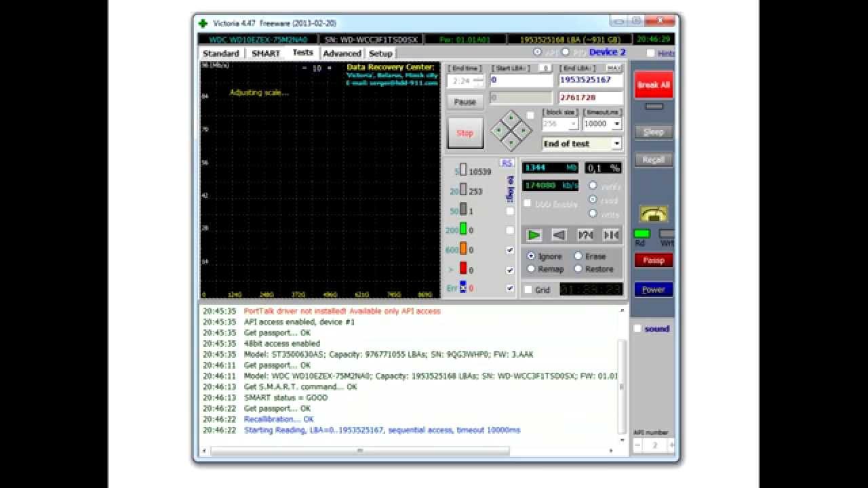Image resolution: width=868 pixels, height=488 pixels.
Task: Open the Tests tab
Action: [x=302, y=53]
